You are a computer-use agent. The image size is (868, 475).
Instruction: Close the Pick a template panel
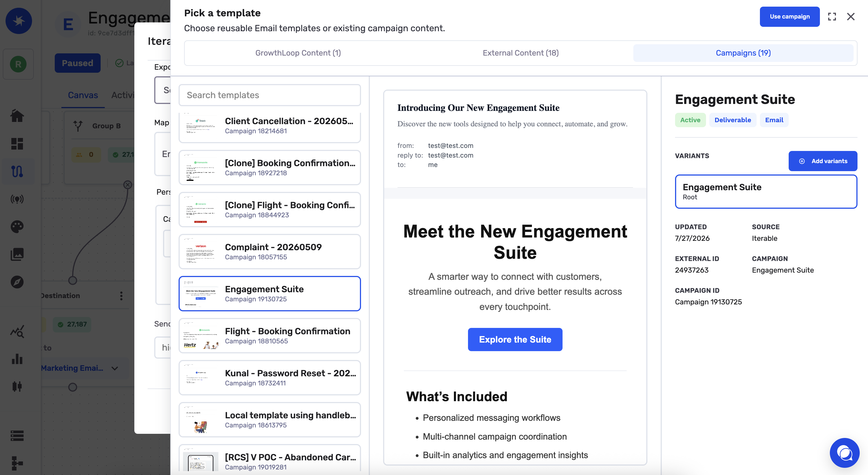pos(851,17)
